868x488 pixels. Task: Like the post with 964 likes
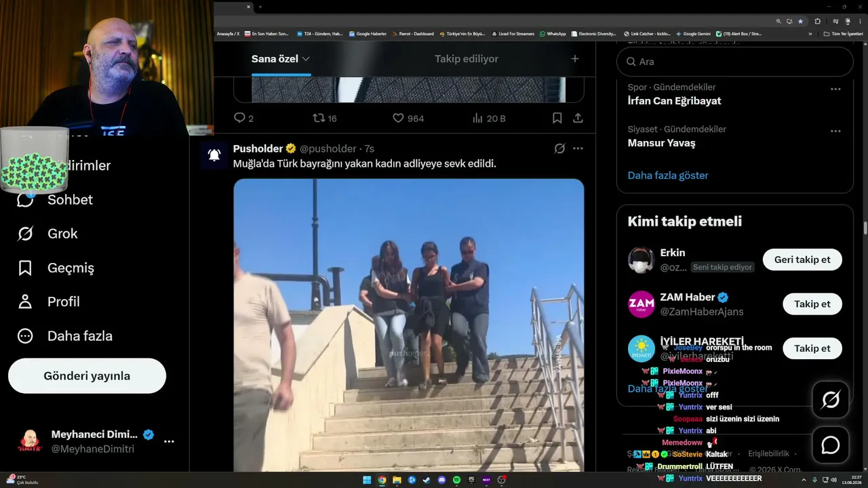(x=408, y=118)
